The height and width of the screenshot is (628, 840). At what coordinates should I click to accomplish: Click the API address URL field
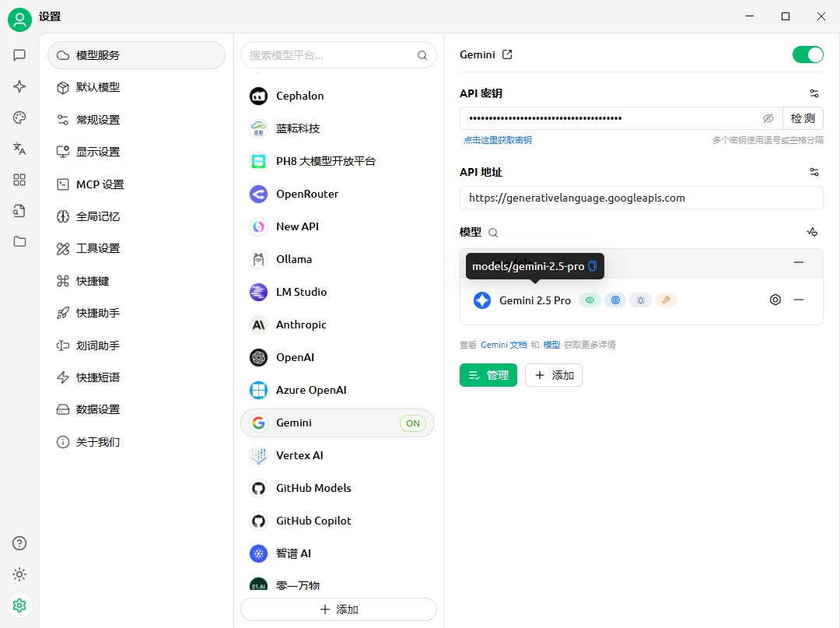(641, 198)
